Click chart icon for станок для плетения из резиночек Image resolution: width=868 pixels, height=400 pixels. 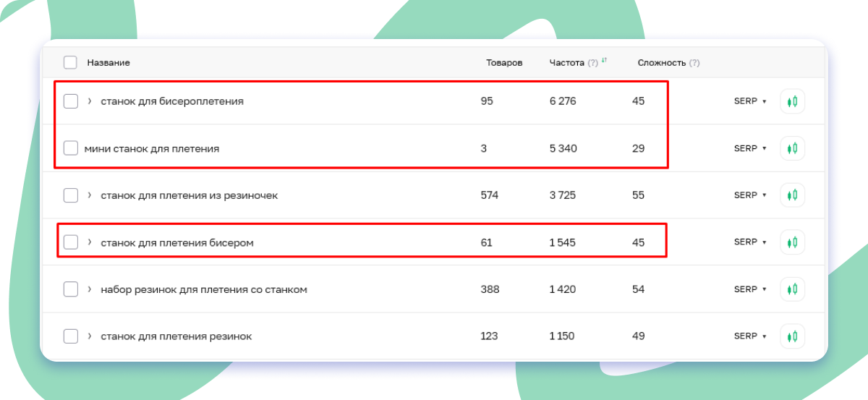(792, 195)
